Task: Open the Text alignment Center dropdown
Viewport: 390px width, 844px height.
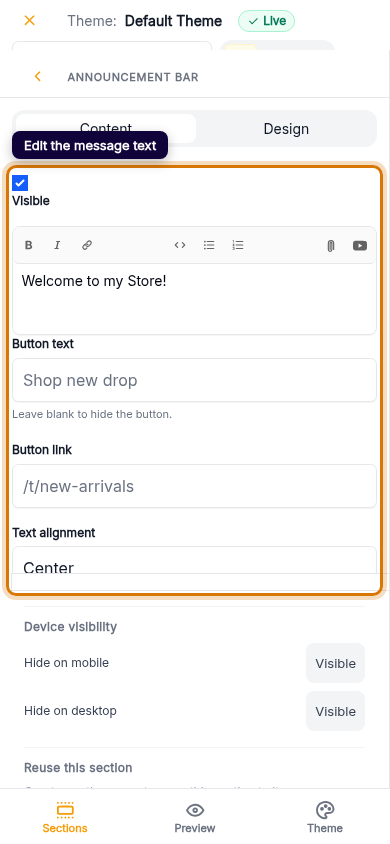Action: [x=194, y=561]
